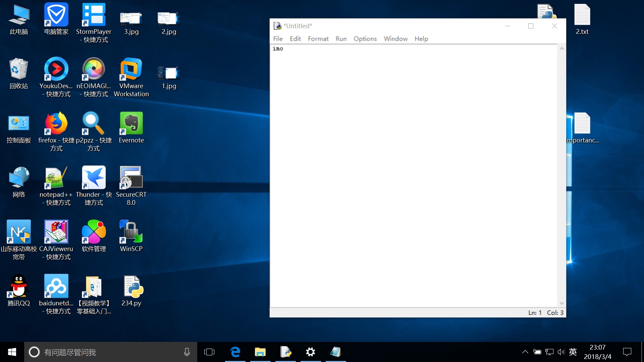Click the IDLE window title icon
The height and width of the screenshot is (362, 644).
tap(277, 26)
